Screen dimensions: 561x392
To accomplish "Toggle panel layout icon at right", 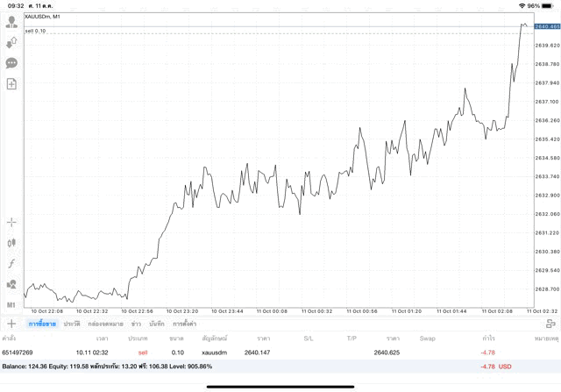I will pyautogui.click(x=550, y=324).
